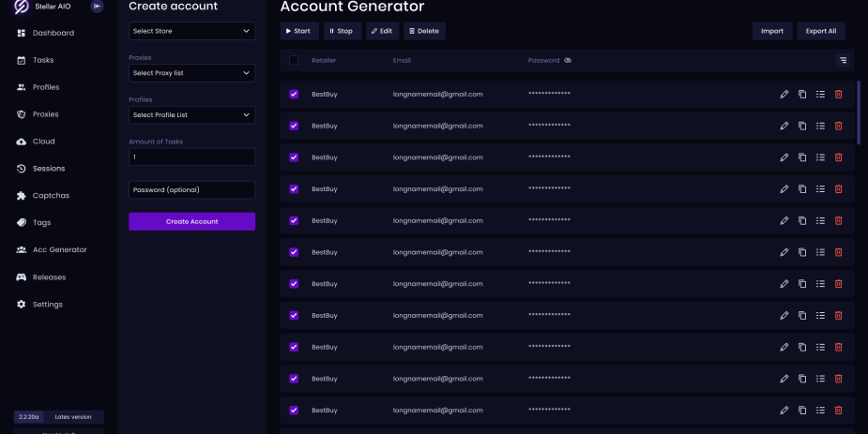This screenshot has width=868, height=434.
Task: Copy the last fully visible account row
Action: pyautogui.click(x=802, y=411)
